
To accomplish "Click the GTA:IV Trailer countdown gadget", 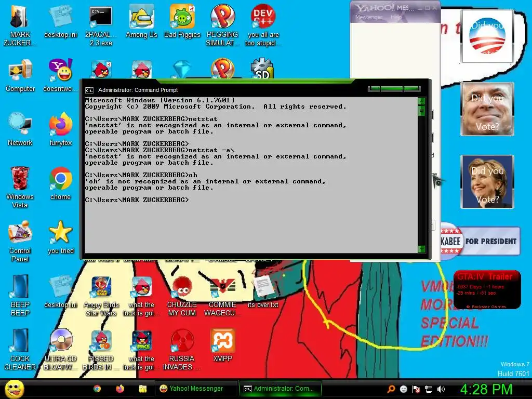I will tap(487, 289).
